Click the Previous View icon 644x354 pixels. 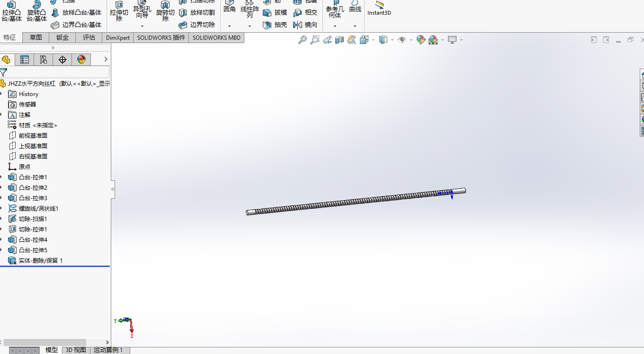point(327,40)
